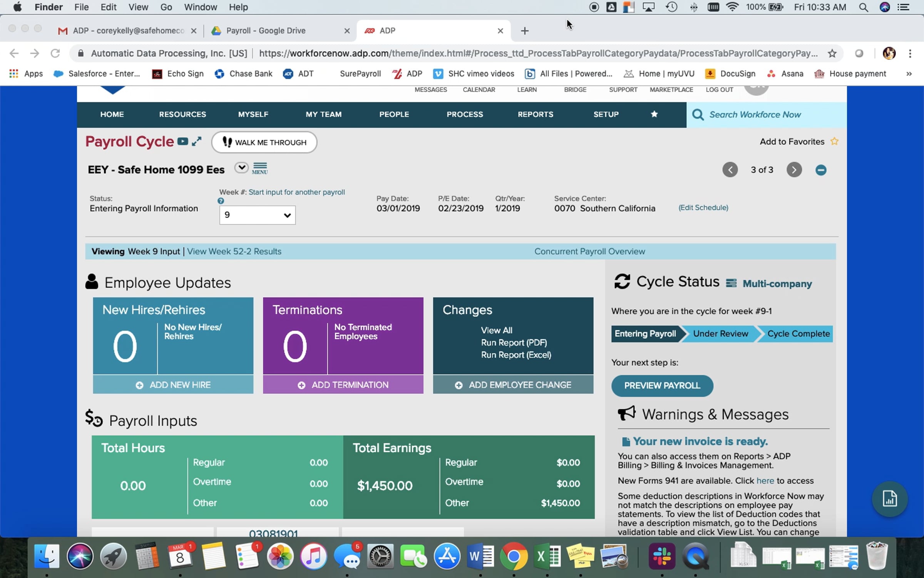Click the PREVIEW PAYROLL button

tap(662, 386)
